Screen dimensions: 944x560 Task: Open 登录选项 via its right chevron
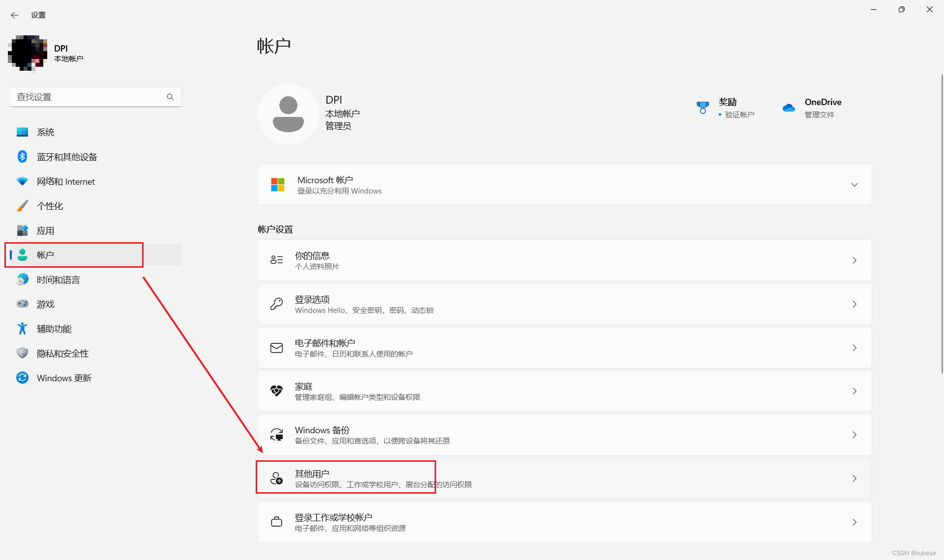[x=854, y=304]
